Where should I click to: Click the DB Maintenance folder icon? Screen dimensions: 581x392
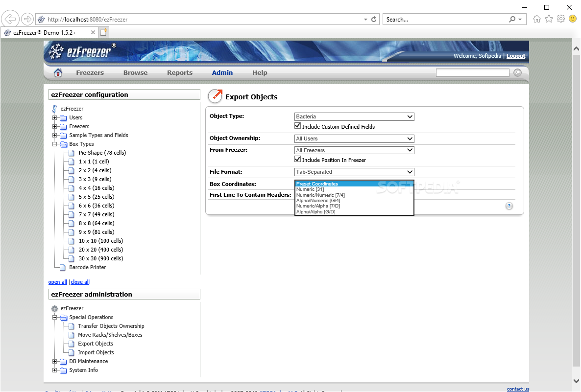coord(63,362)
